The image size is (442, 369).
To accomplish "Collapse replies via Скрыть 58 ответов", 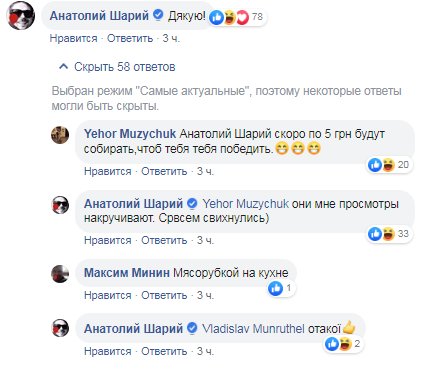I will [124, 67].
